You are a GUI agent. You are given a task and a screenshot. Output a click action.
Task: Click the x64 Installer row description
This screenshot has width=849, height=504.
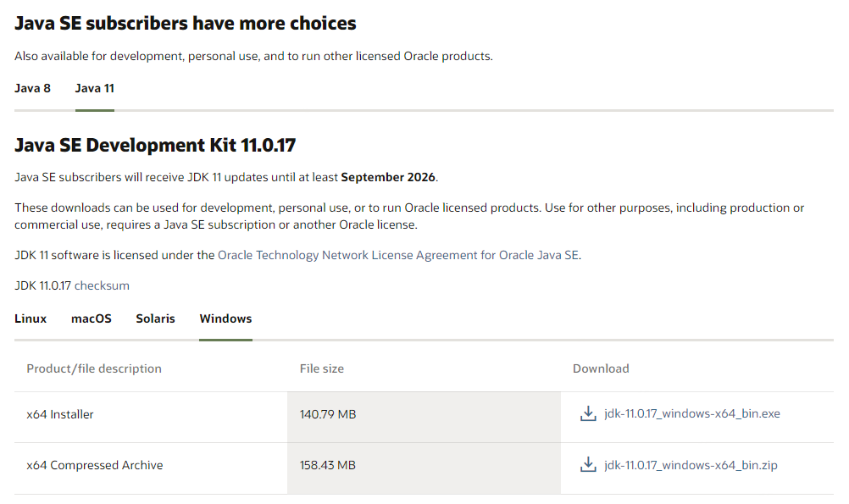coord(60,414)
